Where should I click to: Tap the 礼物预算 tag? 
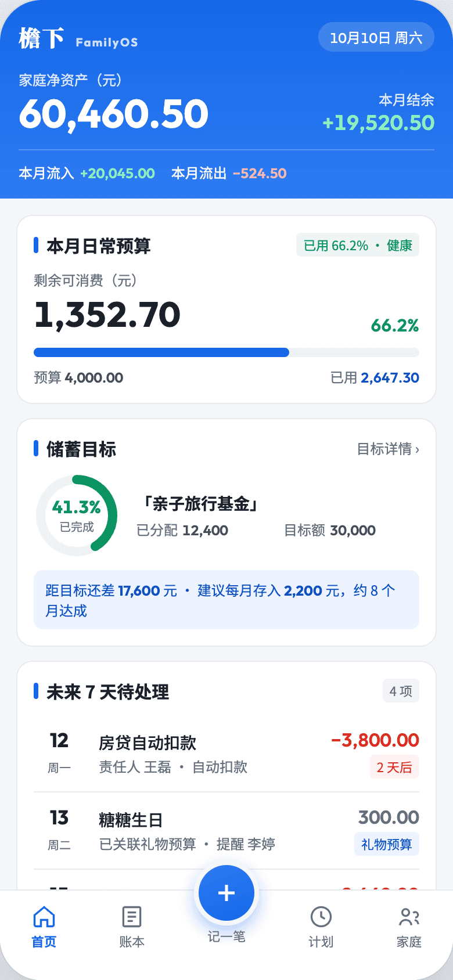pyautogui.click(x=387, y=844)
